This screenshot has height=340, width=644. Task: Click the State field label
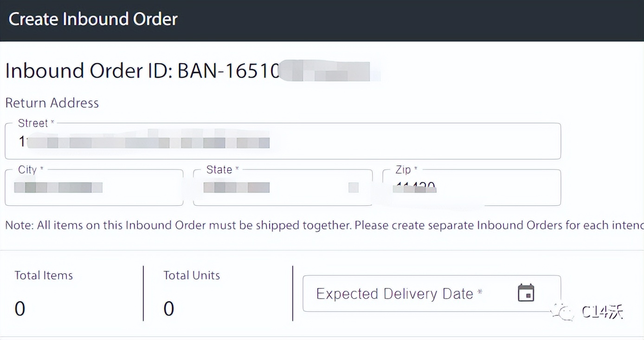[x=219, y=170]
